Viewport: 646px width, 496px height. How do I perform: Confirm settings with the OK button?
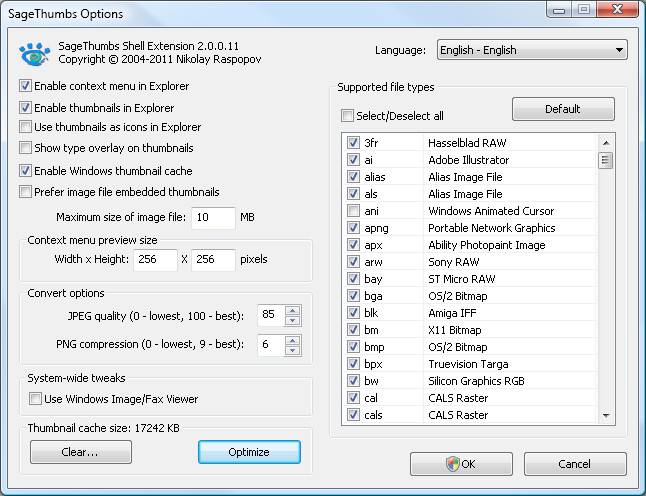[461, 464]
